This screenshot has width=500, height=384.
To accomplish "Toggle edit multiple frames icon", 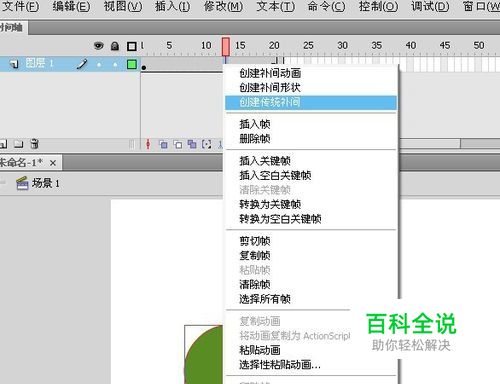I will pyautogui.click(x=192, y=144).
